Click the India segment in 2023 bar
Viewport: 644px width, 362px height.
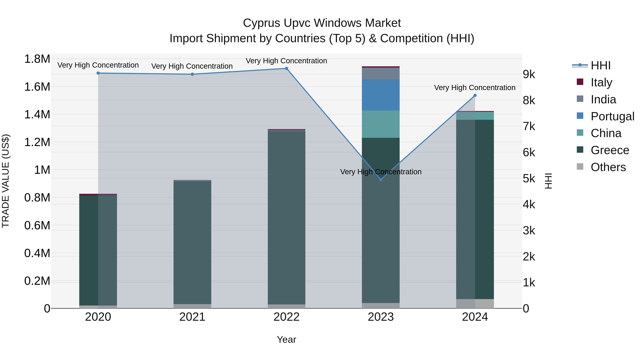click(x=381, y=73)
